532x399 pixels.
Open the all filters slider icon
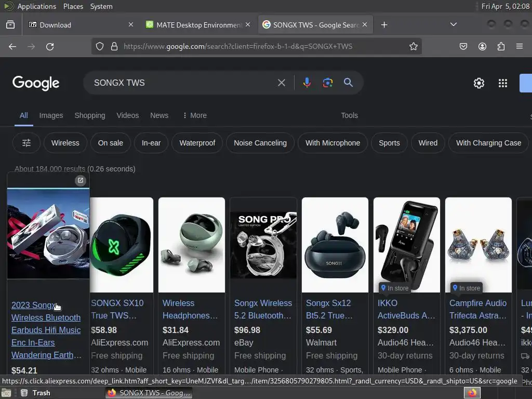pyautogui.click(x=26, y=143)
